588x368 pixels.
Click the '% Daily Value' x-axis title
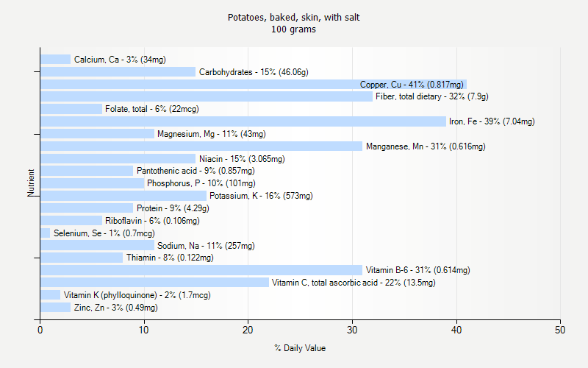tap(300, 348)
